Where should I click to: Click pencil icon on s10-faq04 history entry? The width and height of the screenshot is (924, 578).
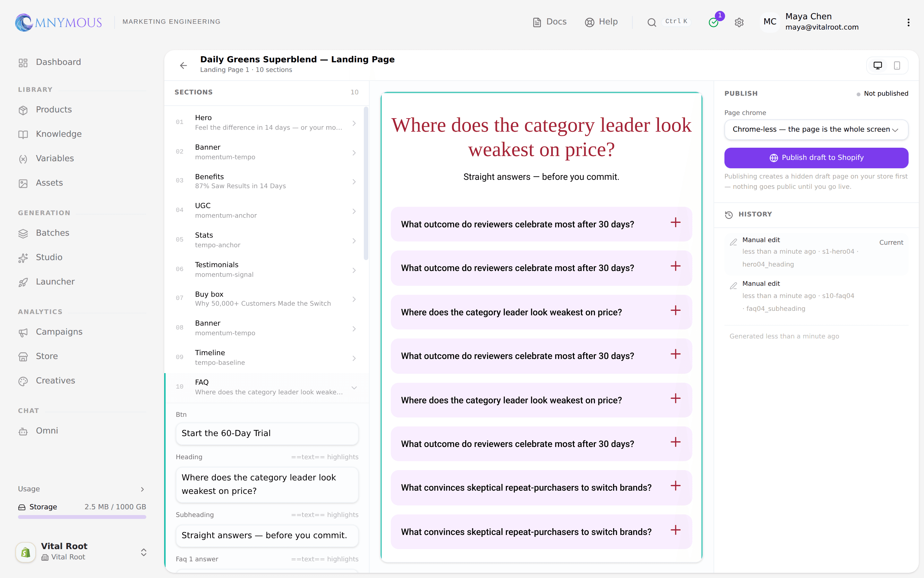(733, 286)
